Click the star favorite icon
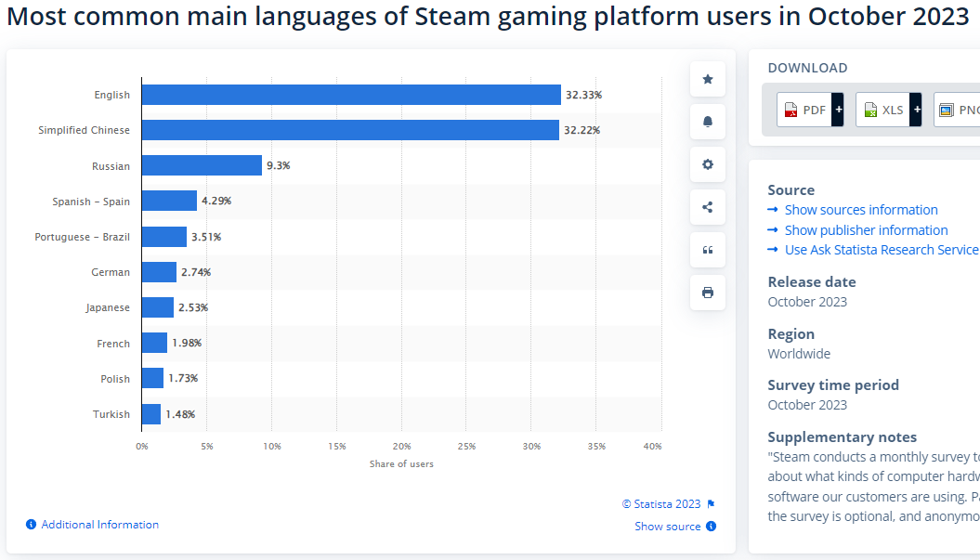 point(708,79)
